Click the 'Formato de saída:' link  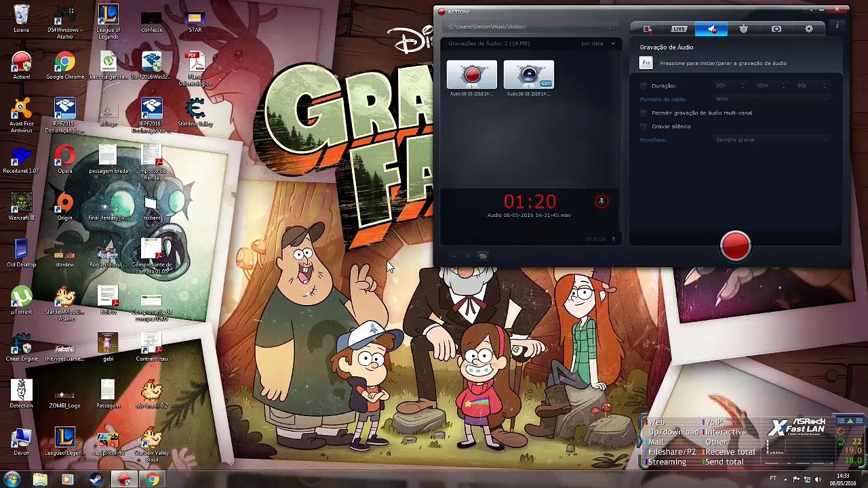[x=663, y=99]
